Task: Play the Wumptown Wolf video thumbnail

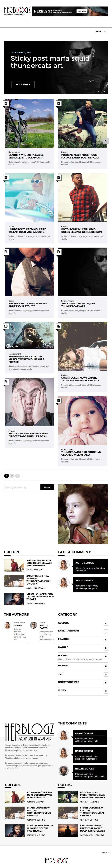Action: 30,335
